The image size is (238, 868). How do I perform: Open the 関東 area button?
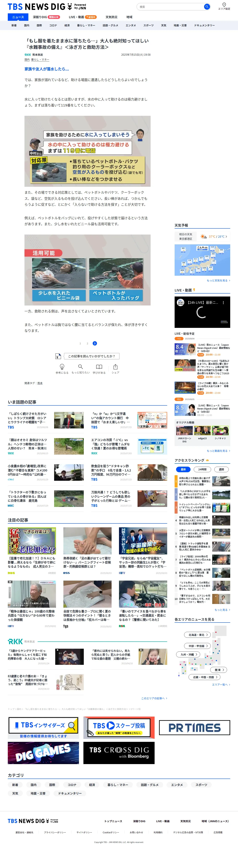tap(219, 670)
